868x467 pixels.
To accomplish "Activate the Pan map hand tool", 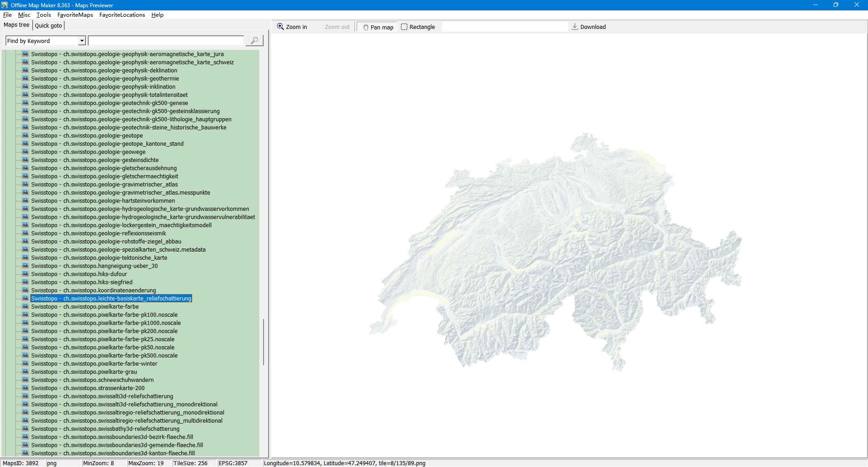I will click(x=378, y=27).
